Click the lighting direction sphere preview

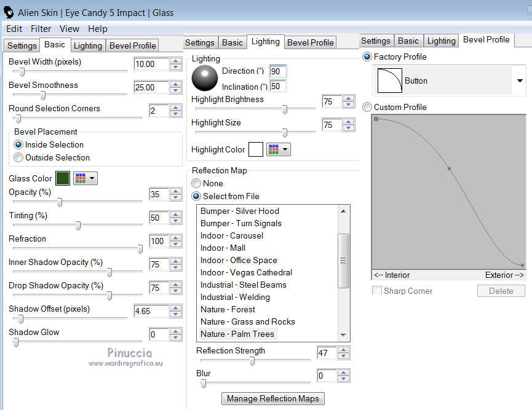[x=205, y=78]
